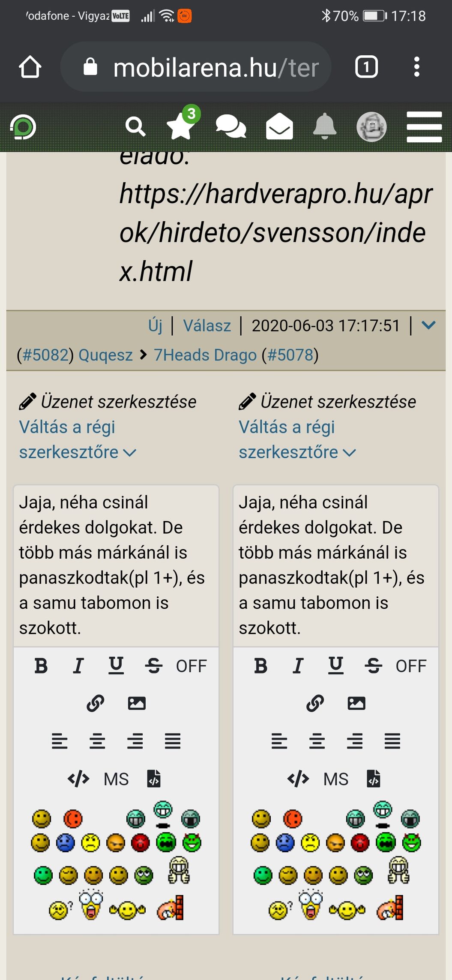Expand the post options chevron next to timestamp
Viewport: 452px width, 980px height.
[x=428, y=325]
